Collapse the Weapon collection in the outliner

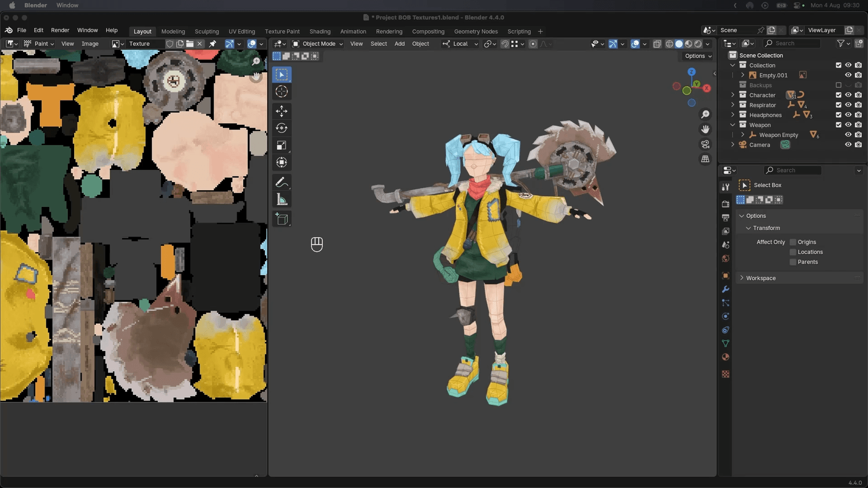[x=733, y=125]
